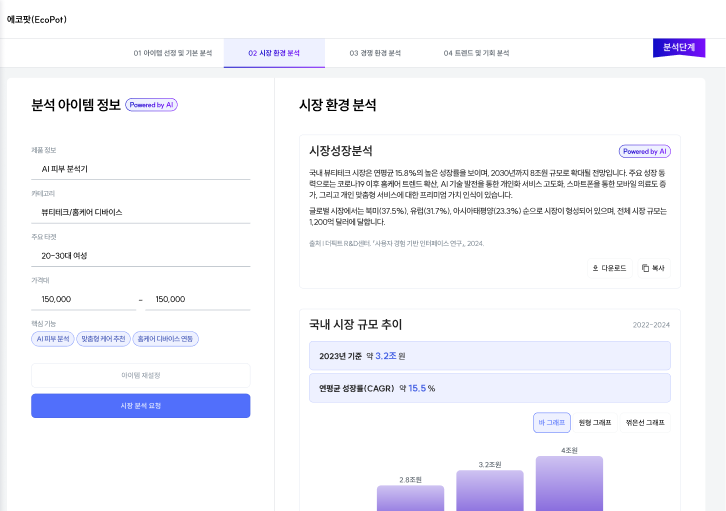Go to the 03 경쟁 환경 분석 tab
This screenshot has width=726, height=511.
[x=375, y=53]
